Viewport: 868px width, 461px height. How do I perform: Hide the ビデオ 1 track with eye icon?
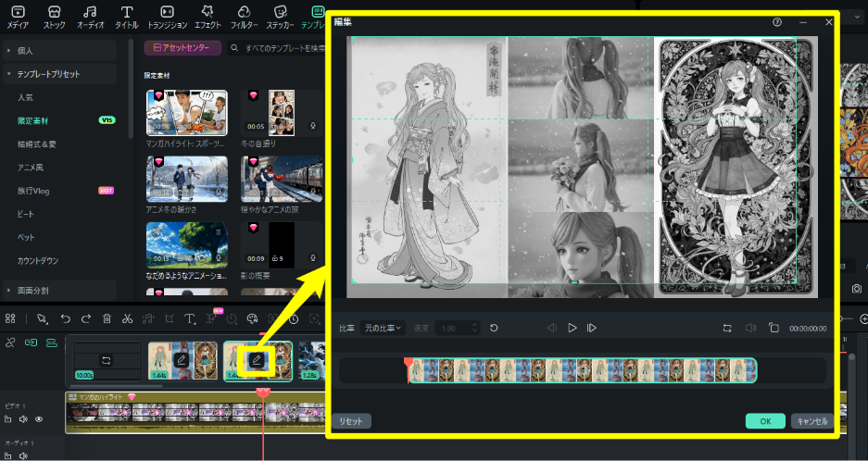[x=39, y=419]
